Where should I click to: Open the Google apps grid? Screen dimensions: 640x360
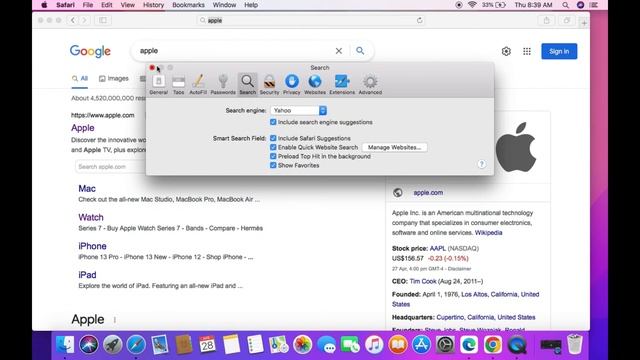[x=527, y=51]
